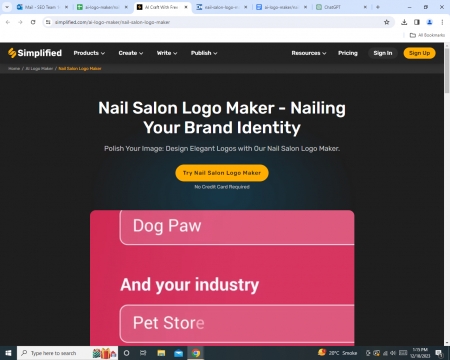Screen dimensions: 450x360
Task: Open the Chrome profile icon
Action: coord(429,22)
